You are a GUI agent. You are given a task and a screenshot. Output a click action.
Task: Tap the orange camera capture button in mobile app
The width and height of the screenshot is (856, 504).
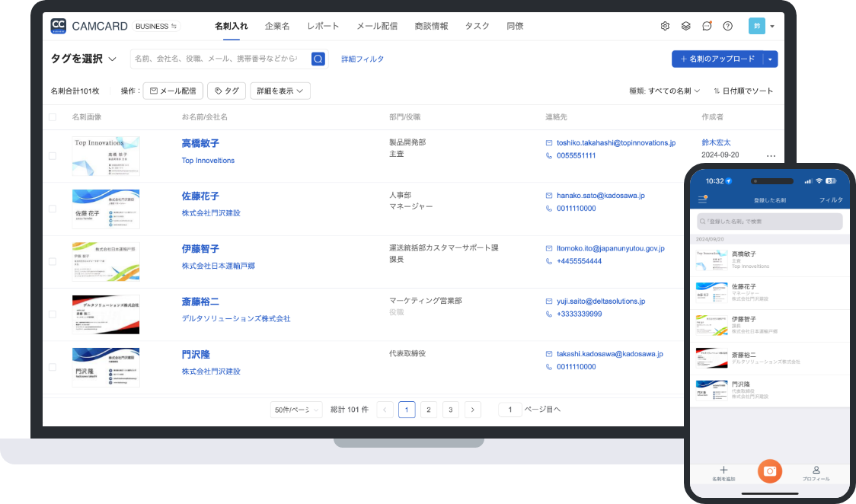coord(770,471)
